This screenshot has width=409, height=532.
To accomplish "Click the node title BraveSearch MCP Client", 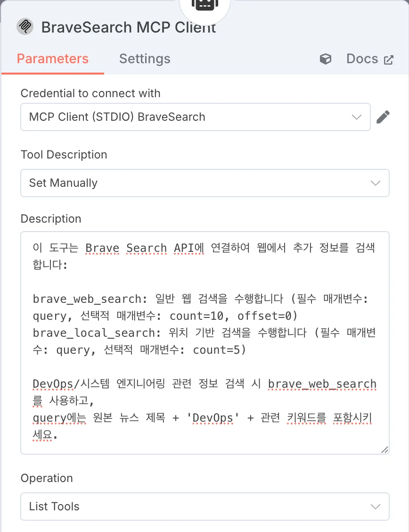I will (128, 26).
